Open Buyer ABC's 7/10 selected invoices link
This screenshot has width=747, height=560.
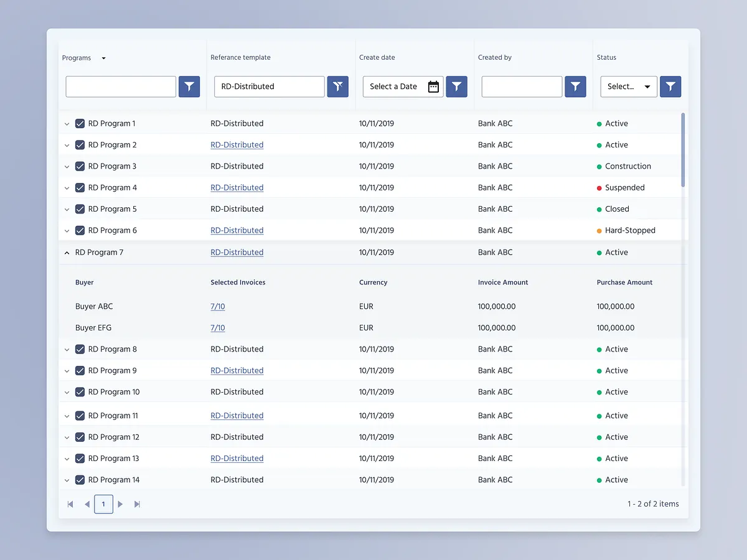pyautogui.click(x=217, y=306)
